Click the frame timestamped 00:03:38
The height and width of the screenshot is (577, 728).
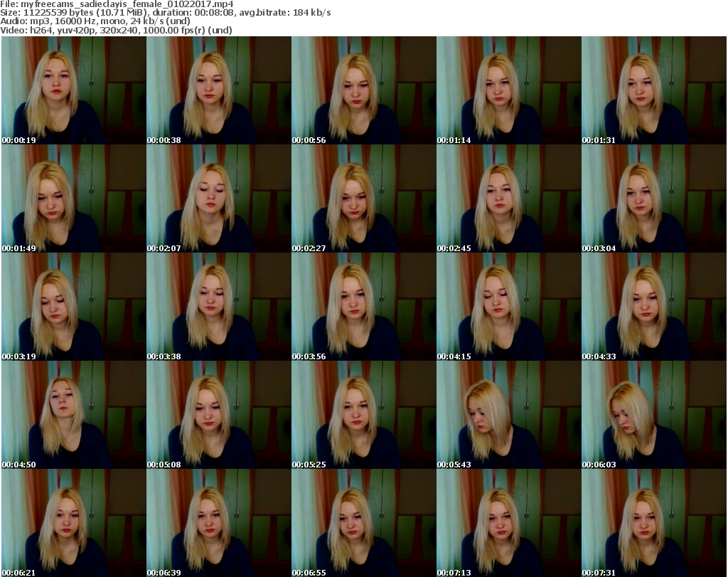point(219,307)
